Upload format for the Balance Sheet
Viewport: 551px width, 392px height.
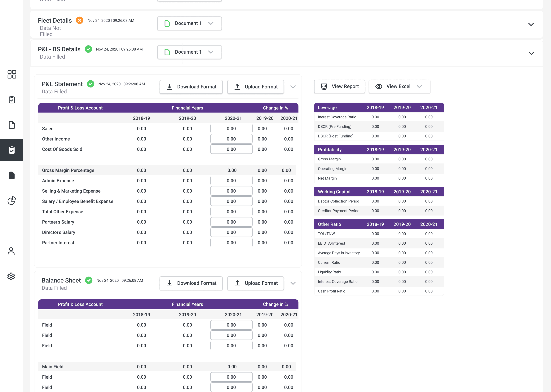(x=255, y=283)
